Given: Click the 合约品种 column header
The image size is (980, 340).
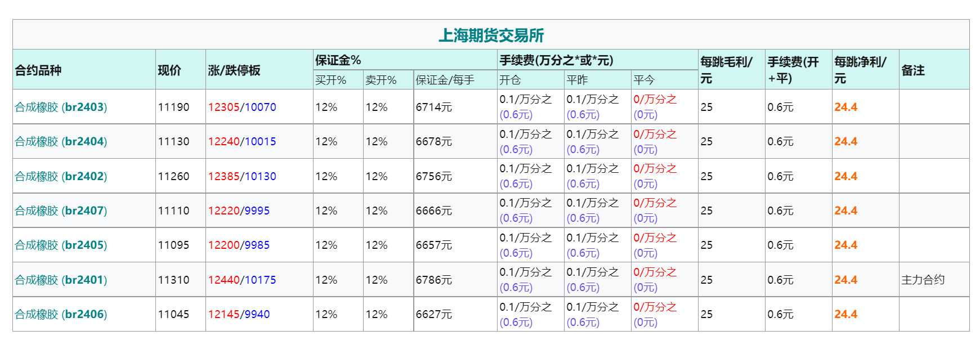Looking at the screenshot, I should point(38,70).
